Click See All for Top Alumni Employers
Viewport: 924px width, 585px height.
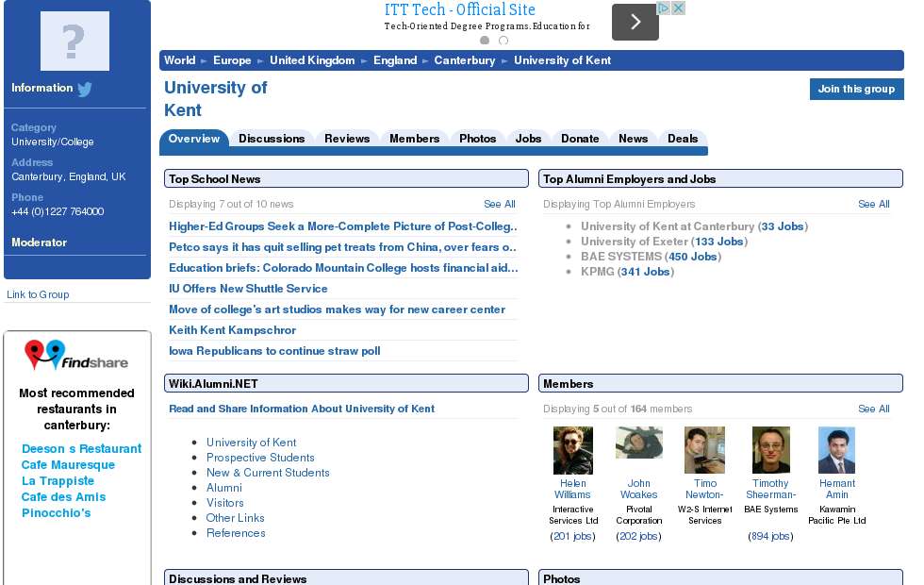point(873,204)
